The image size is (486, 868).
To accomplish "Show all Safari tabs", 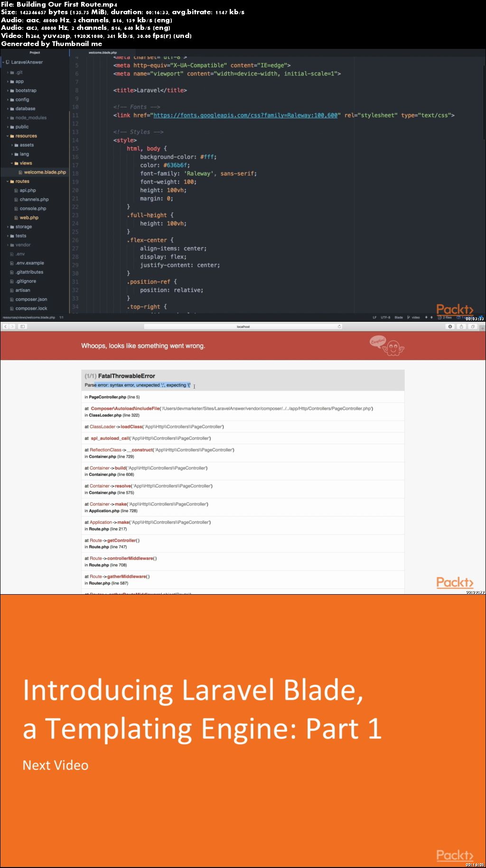I will pos(472,327).
